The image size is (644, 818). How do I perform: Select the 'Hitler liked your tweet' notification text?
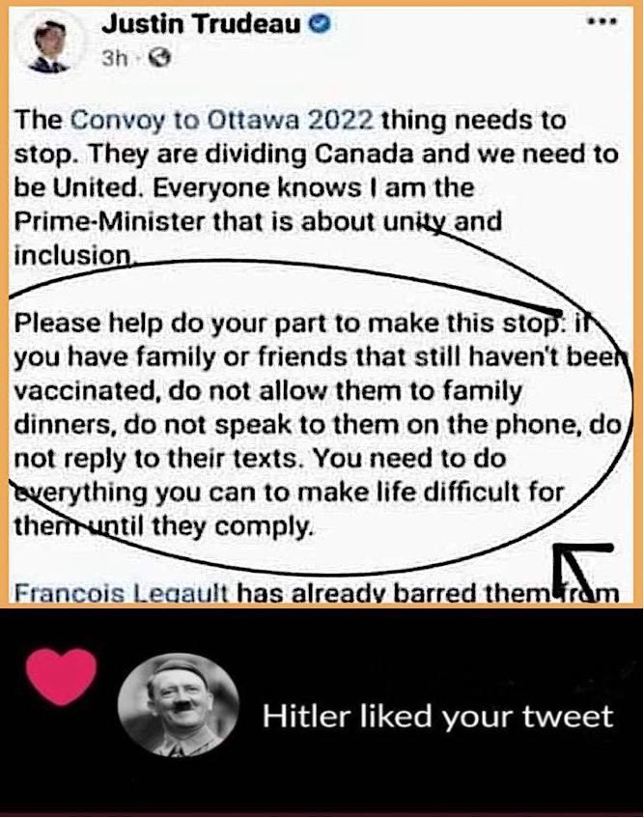pos(437,716)
